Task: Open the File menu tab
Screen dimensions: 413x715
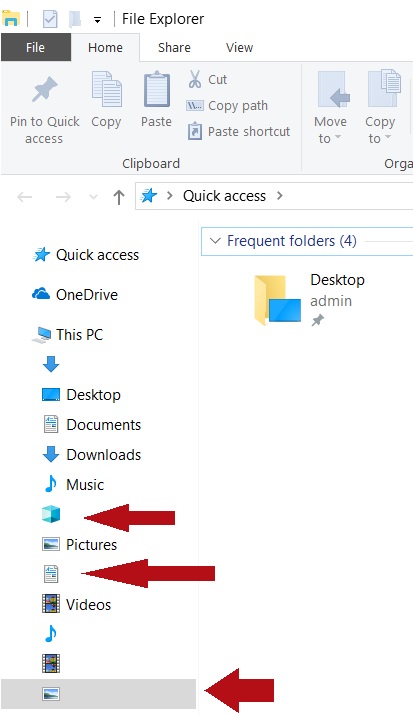Action: pos(36,47)
